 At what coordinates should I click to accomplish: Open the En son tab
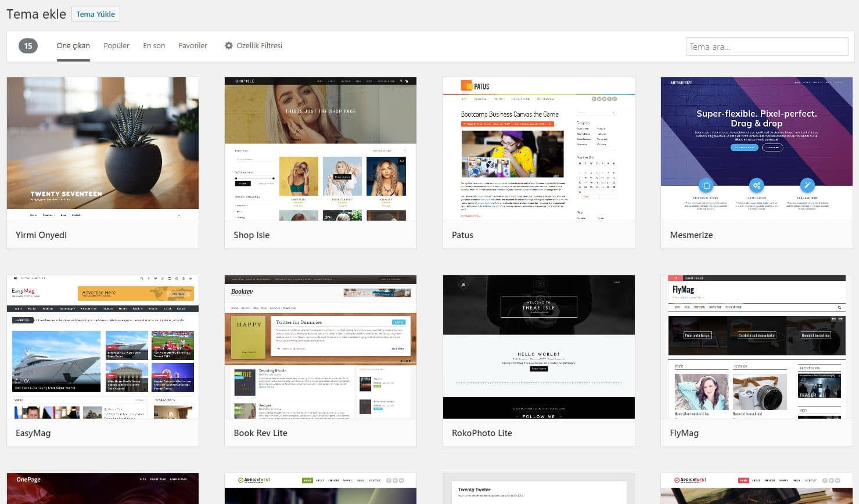[154, 45]
